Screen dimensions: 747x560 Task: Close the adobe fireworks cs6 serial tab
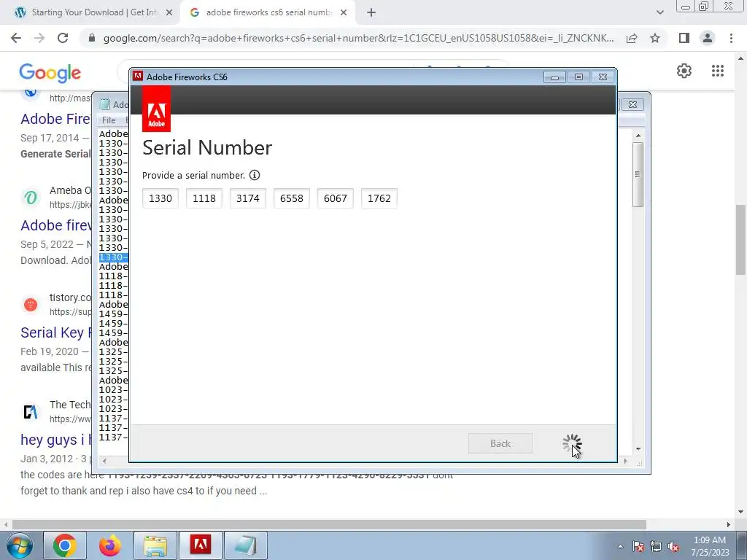[344, 13]
